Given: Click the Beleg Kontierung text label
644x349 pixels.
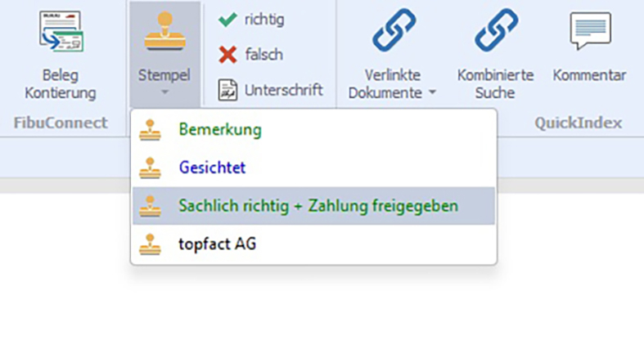Looking at the screenshot, I should pos(61,83).
